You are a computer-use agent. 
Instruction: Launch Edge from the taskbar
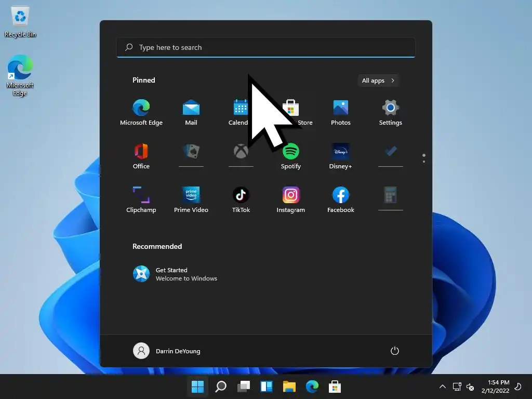pos(312,387)
